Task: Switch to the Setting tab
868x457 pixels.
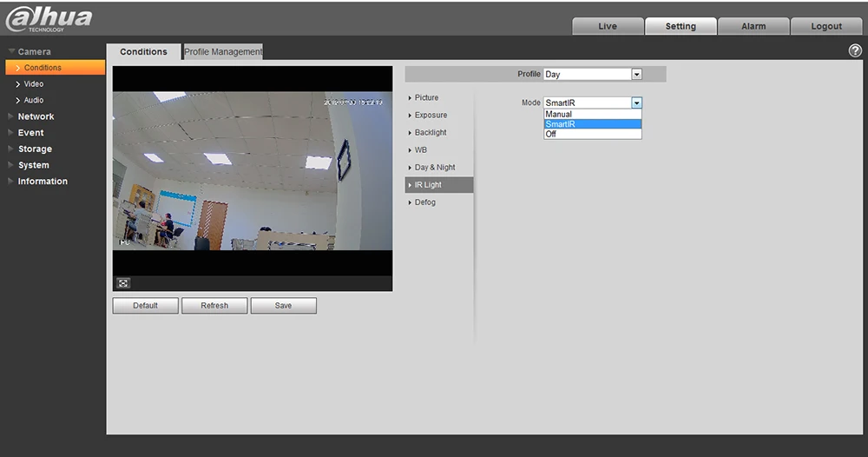Action: point(681,26)
